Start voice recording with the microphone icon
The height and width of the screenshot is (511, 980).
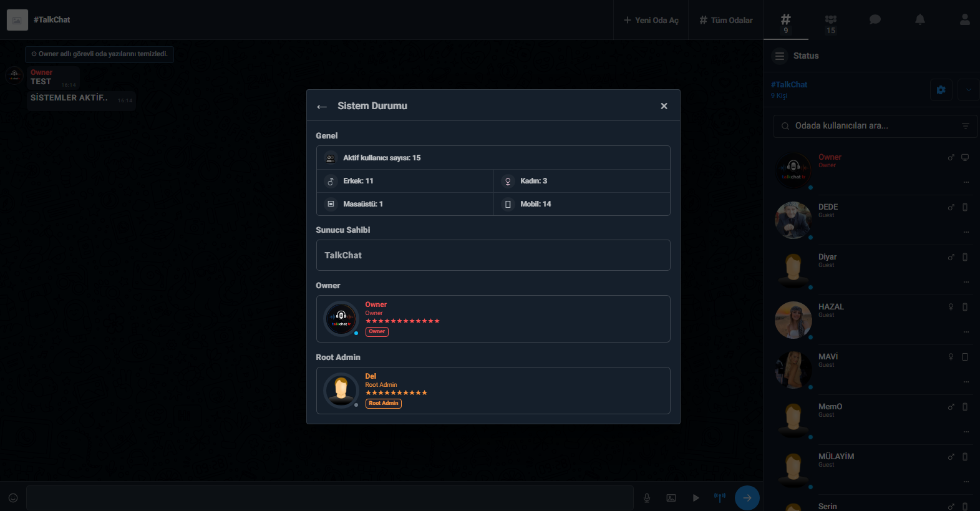click(x=647, y=498)
